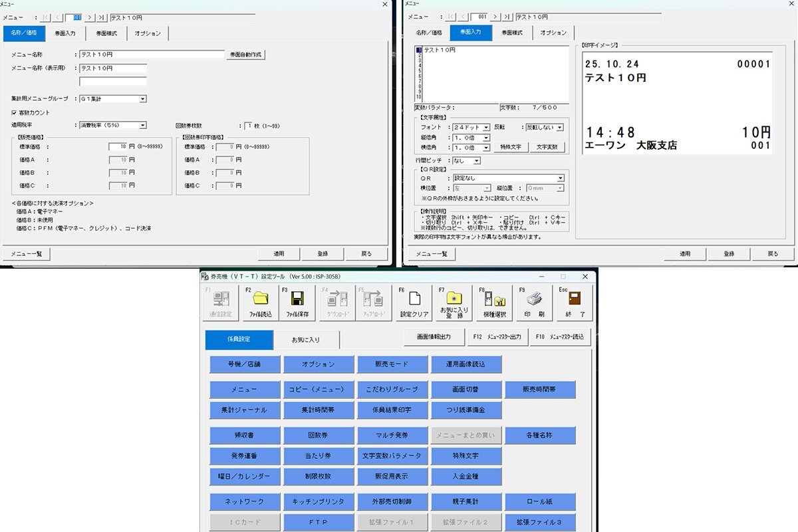Open メニュー一覧 in the 販売価格 window
798x532 pixels.
click(27, 253)
